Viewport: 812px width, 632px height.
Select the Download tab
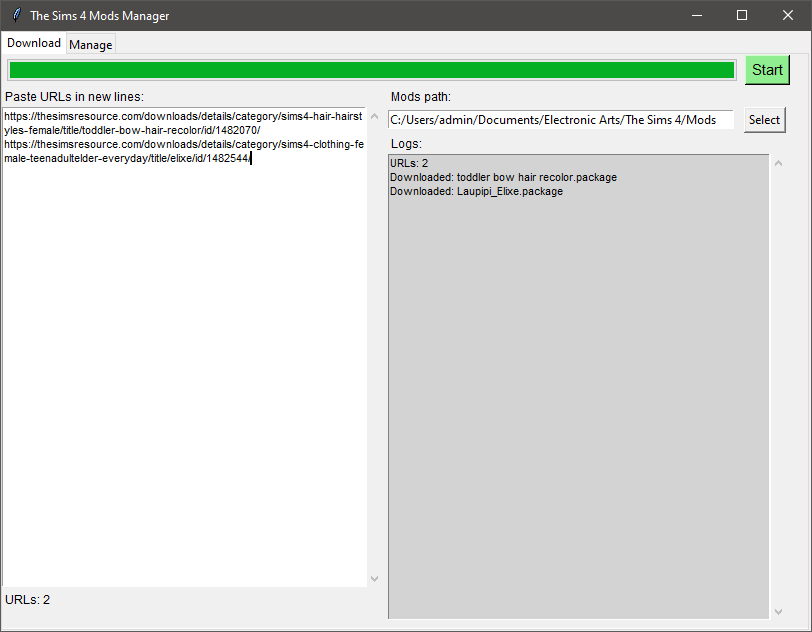[34, 43]
